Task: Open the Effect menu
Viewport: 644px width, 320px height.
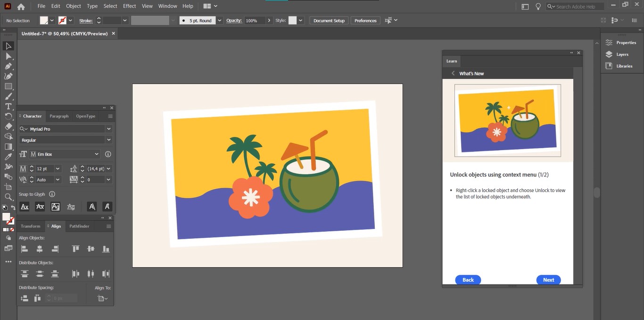Action: (129, 6)
